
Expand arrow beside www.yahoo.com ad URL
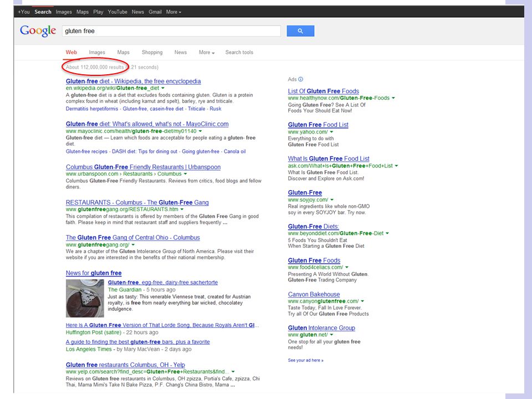(x=331, y=132)
